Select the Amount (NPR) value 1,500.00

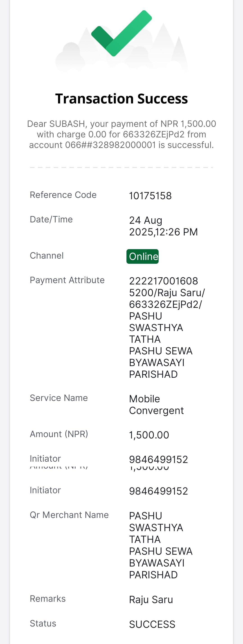coord(149,435)
